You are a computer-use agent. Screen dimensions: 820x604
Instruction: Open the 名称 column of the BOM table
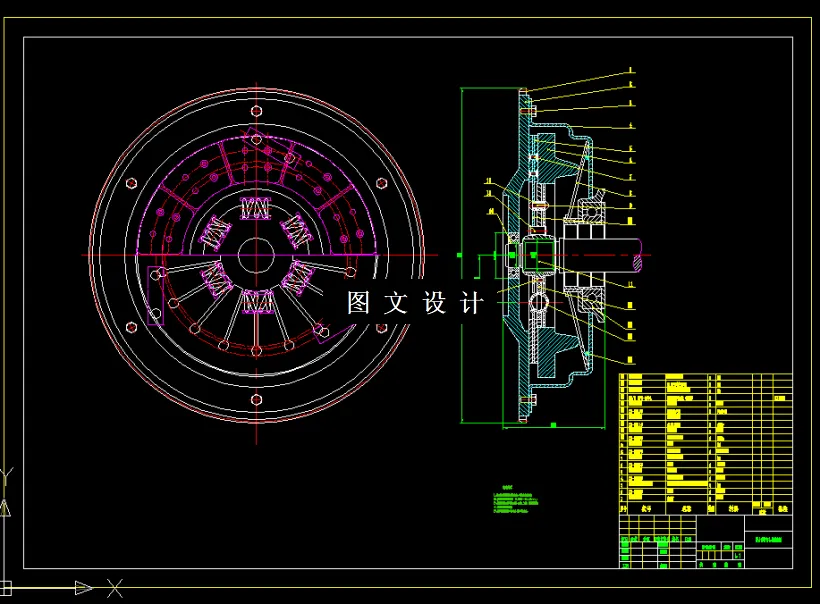[685, 507]
